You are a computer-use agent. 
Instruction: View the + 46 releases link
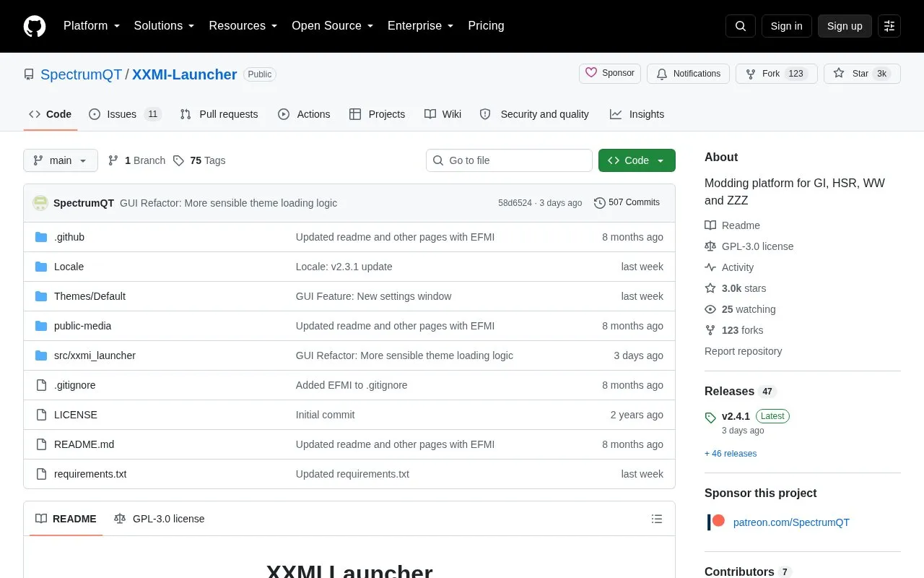click(x=731, y=454)
